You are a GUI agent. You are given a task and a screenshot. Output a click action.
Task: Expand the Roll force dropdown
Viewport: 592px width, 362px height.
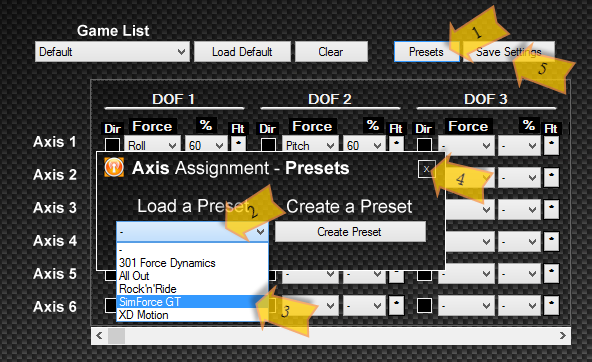point(152,145)
